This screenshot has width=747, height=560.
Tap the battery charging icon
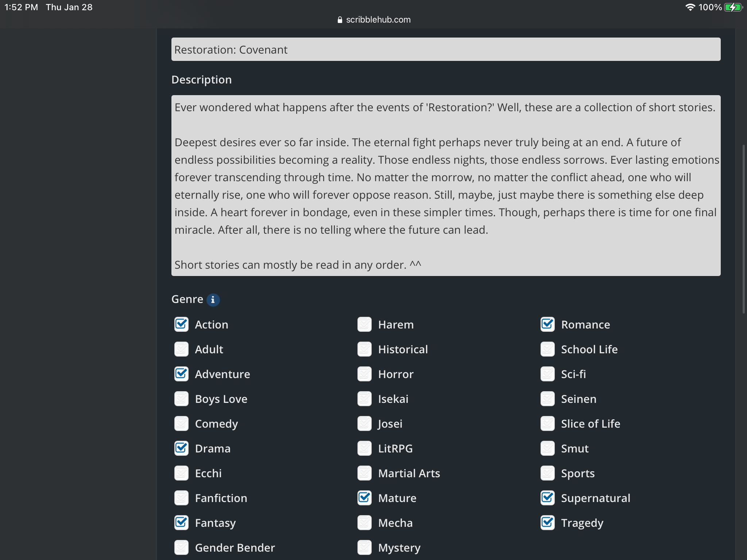pyautogui.click(x=733, y=7)
